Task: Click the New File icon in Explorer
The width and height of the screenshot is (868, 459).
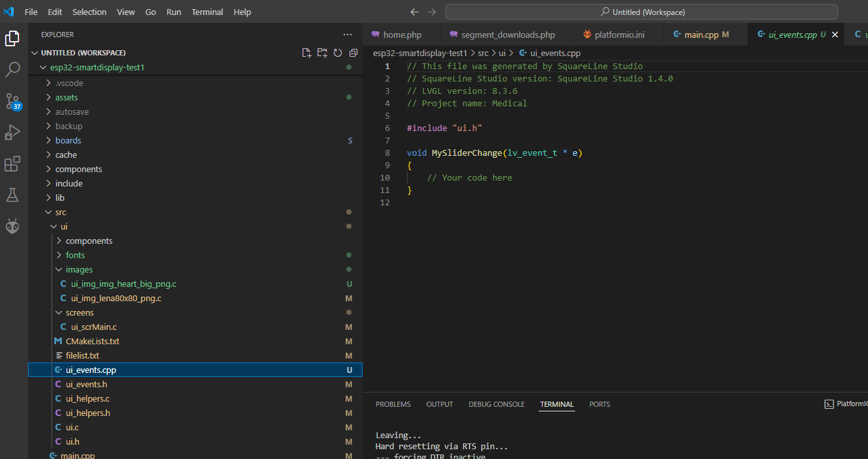Action: [x=307, y=53]
